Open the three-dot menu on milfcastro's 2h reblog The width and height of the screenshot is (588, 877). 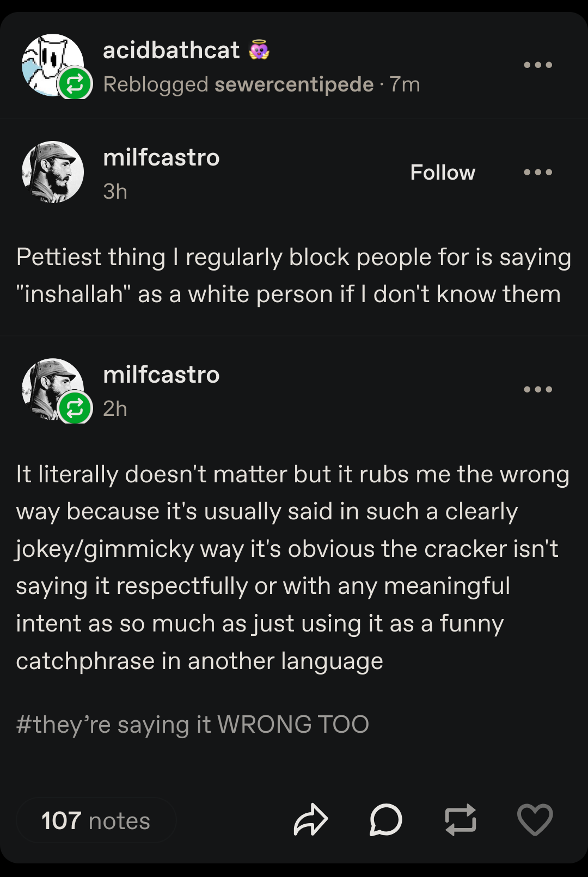(538, 389)
